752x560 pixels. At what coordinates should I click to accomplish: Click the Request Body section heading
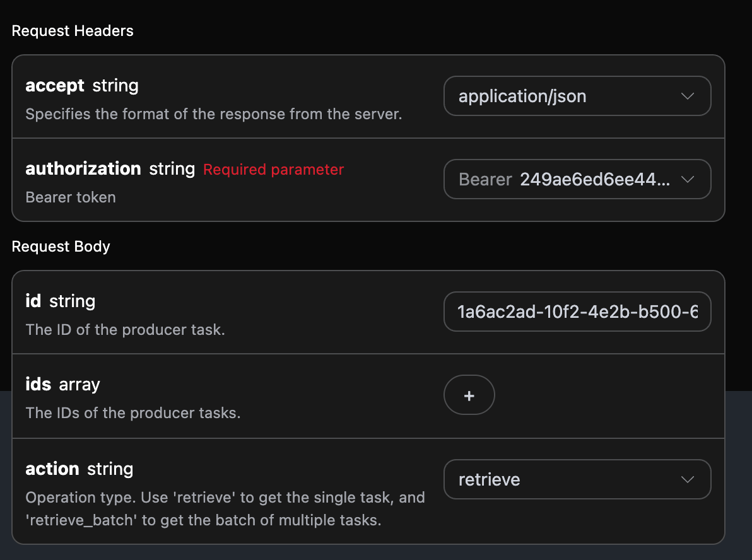point(61,247)
